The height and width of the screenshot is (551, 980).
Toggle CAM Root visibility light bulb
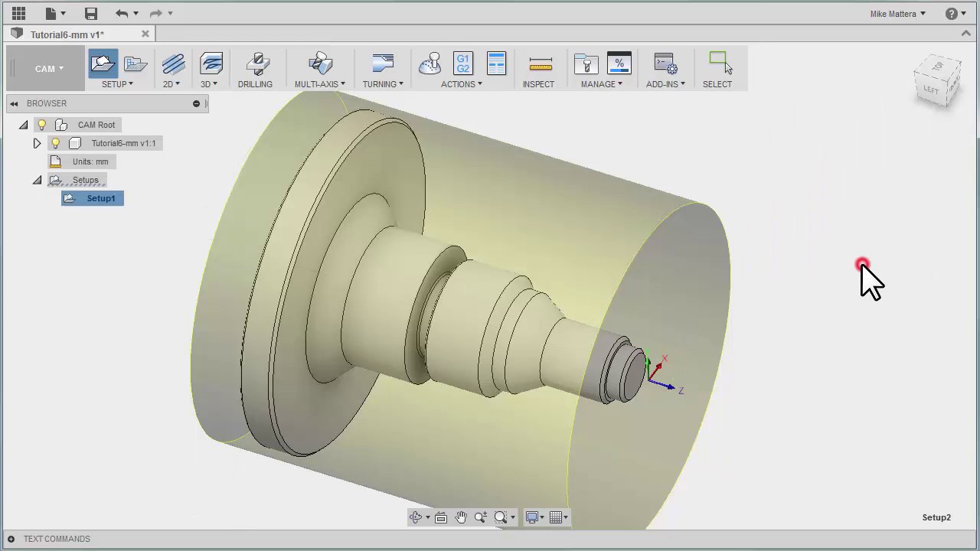coord(42,125)
